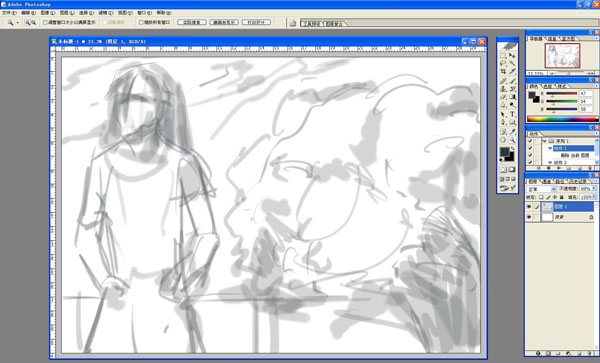The width and height of the screenshot is (600, 363).
Task: Enable resize-windows-to-fit checkbox
Action: click(x=45, y=23)
